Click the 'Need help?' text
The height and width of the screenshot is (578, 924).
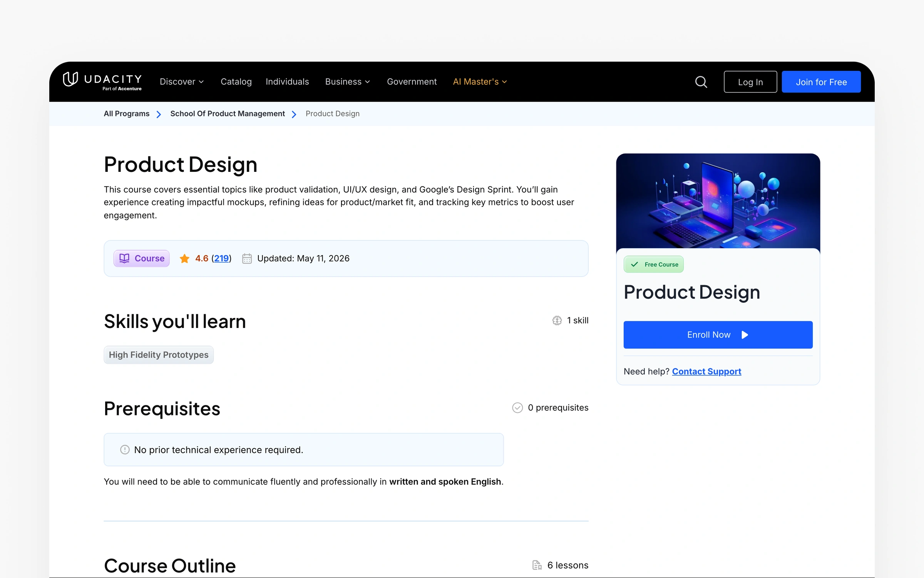(646, 371)
